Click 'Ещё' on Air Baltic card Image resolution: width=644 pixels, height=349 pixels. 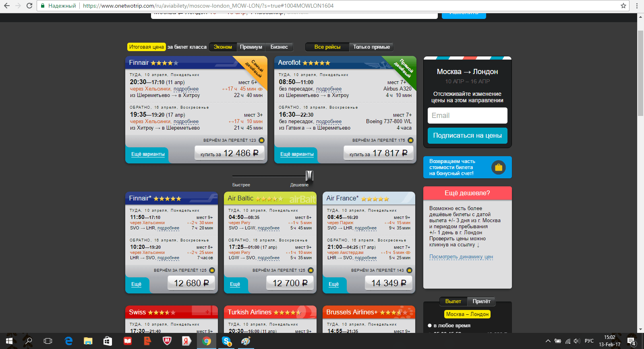(x=235, y=284)
